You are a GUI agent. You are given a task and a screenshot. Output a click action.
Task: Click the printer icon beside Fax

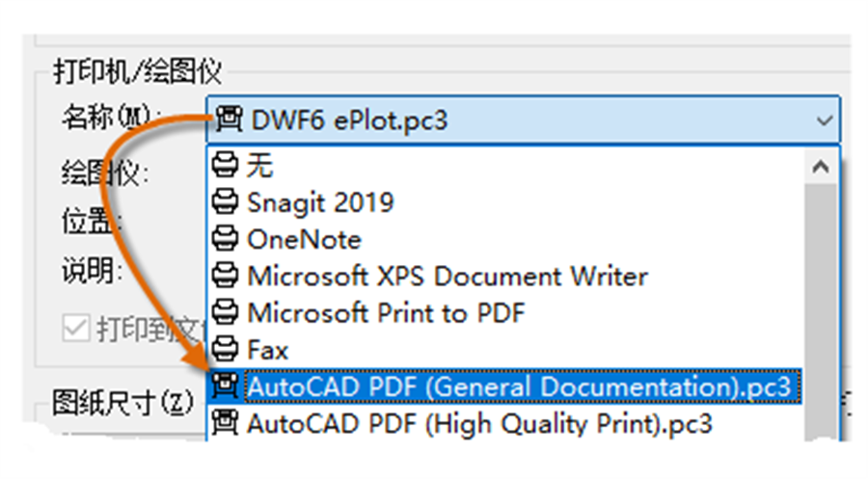[226, 349]
